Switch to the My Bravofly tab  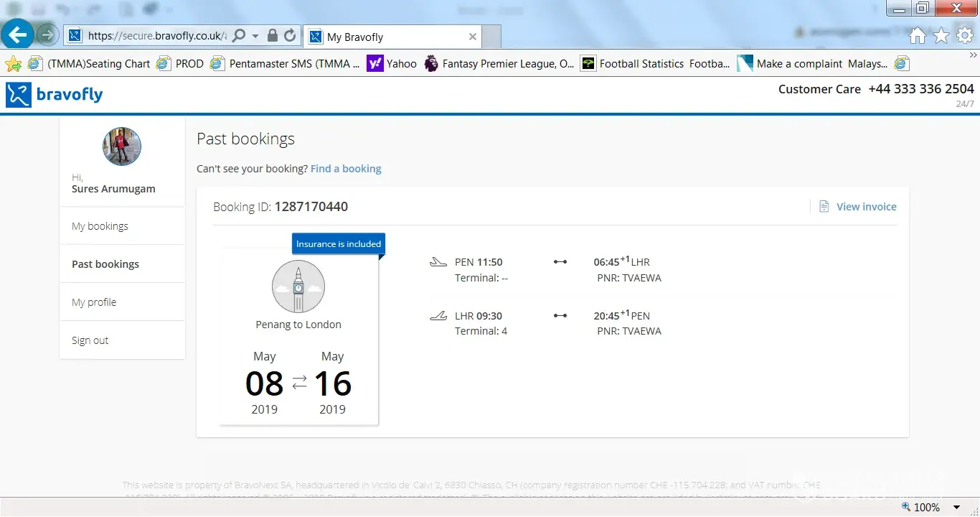coord(387,37)
